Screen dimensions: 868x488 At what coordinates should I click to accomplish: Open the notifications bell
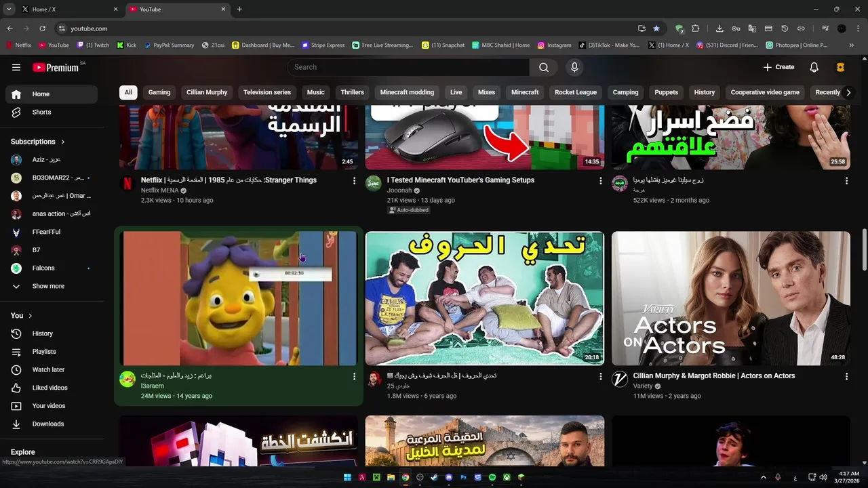point(814,67)
